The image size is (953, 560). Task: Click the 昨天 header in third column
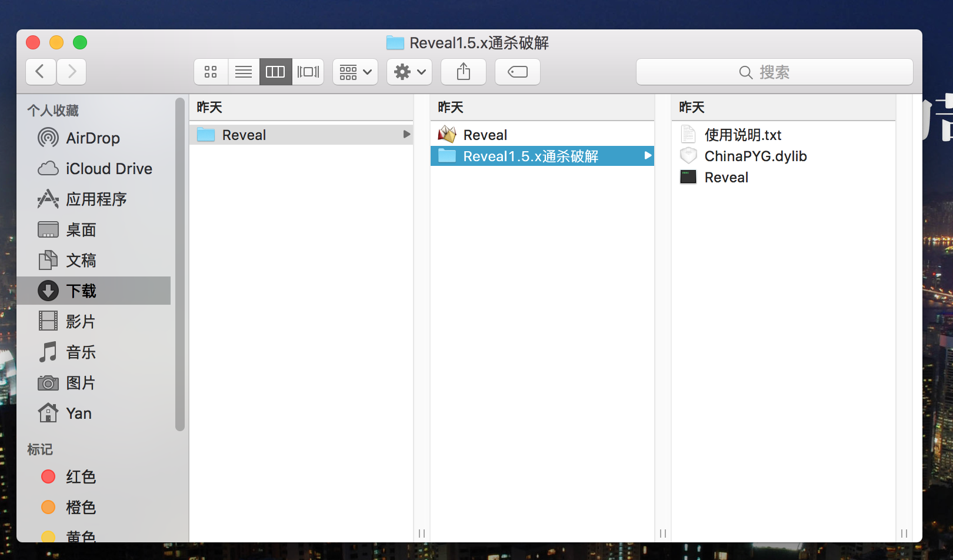click(692, 107)
